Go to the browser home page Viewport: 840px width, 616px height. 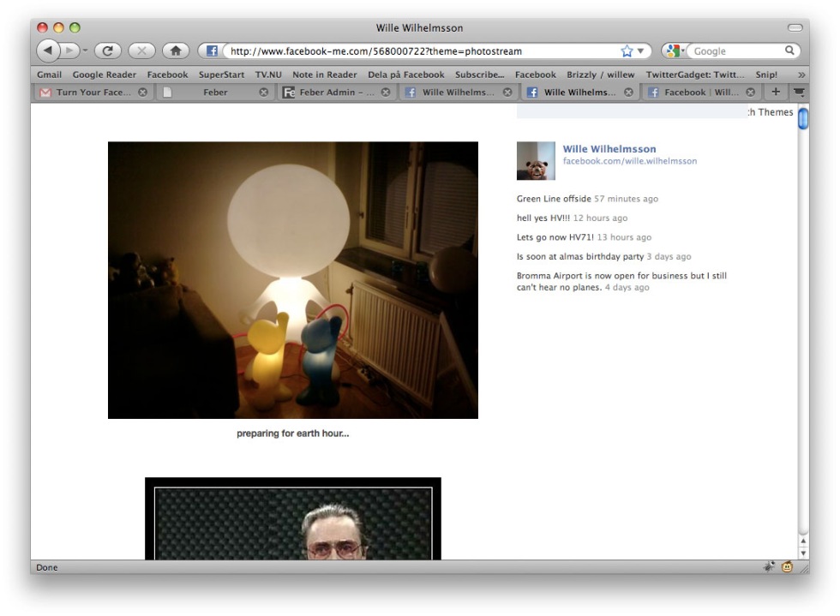point(175,51)
